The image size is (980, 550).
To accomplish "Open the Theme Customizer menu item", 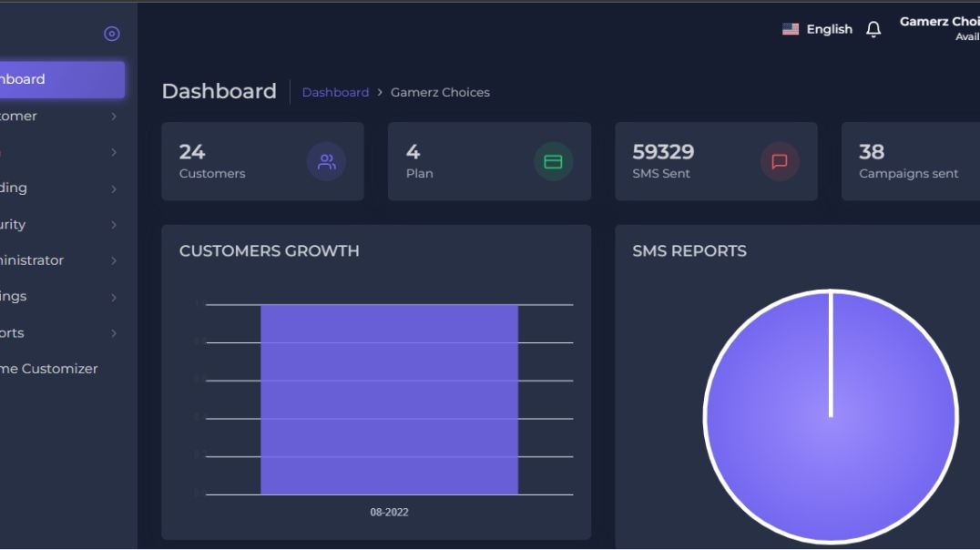I will pos(50,369).
